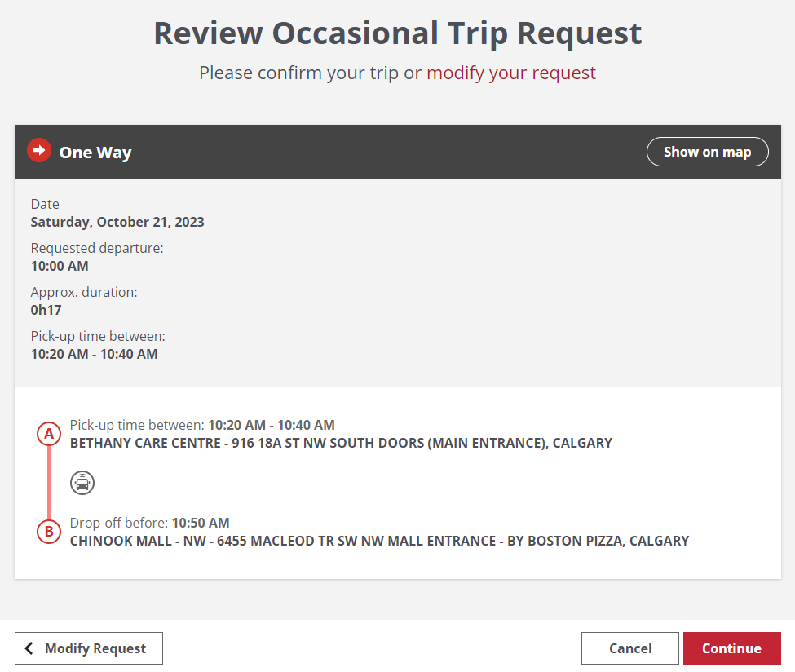This screenshot has height=672, width=795.
Task: Open the modify your request link
Action: click(511, 73)
